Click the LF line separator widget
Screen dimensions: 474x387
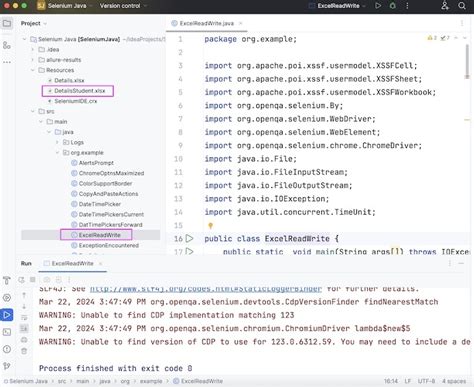[408, 381]
